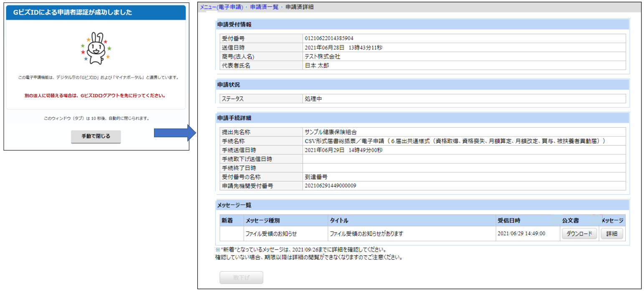Open the メニュー(電子申請) breadcrumb link
Viewport: 644px width, 292px height.
click(x=221, y=7)
